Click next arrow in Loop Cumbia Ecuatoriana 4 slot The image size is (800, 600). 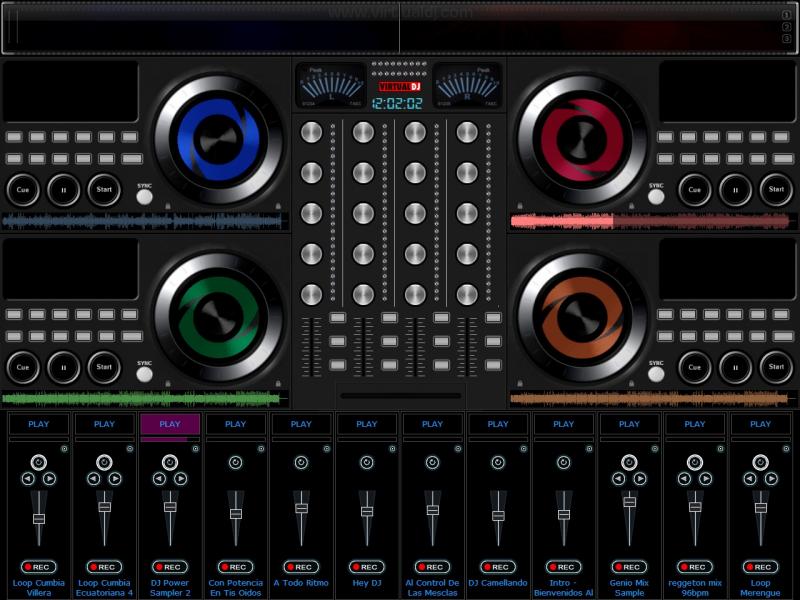115,479
